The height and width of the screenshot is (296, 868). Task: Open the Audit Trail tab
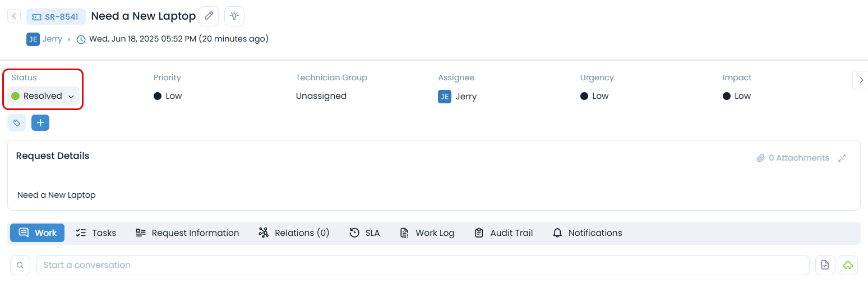click(504, 233)
